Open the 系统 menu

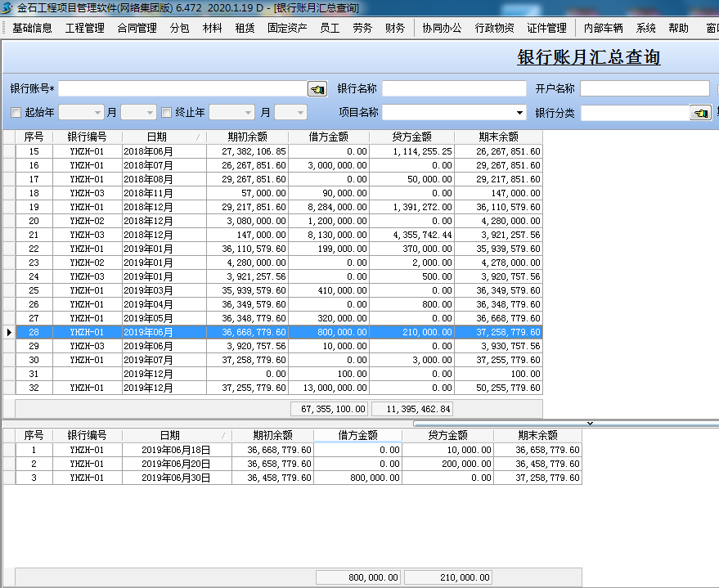click(x=645, y=27)
